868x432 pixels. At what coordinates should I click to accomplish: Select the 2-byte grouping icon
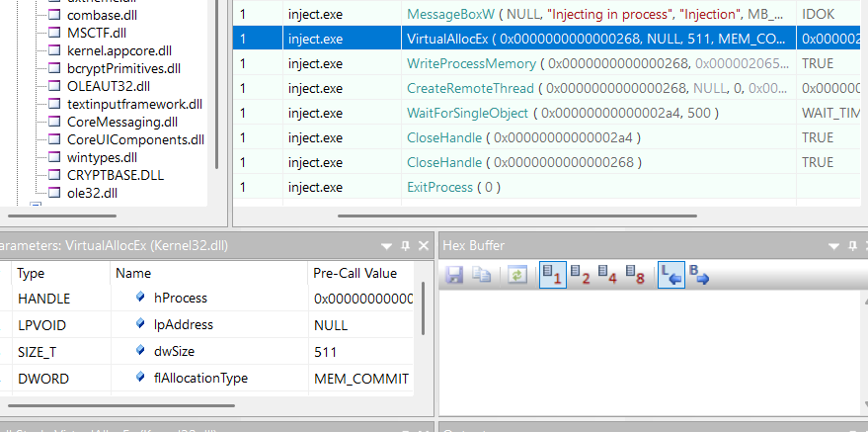(580, 277)
